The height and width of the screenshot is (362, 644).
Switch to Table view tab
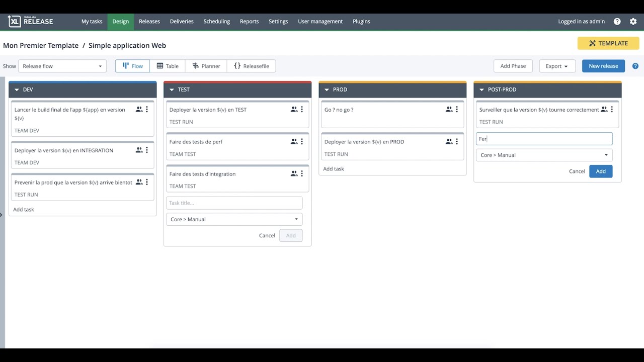pyautogui.click(x=168, y=66)
